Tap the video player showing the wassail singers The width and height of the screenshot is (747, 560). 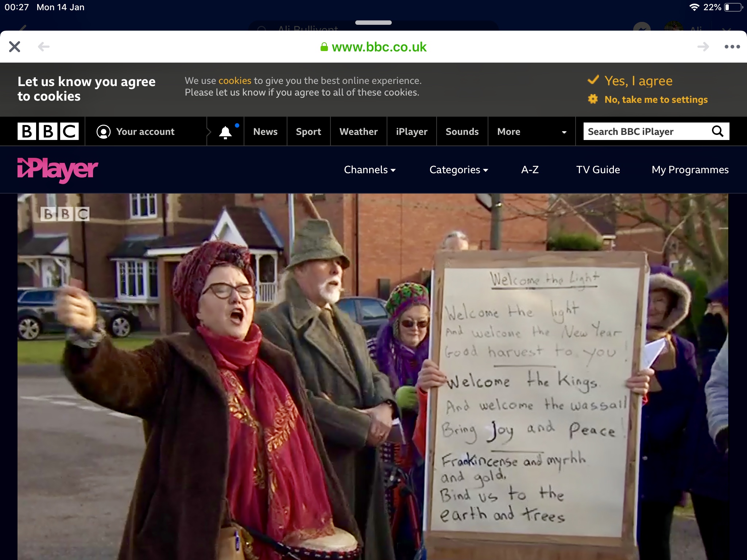[x=373, y=377]
